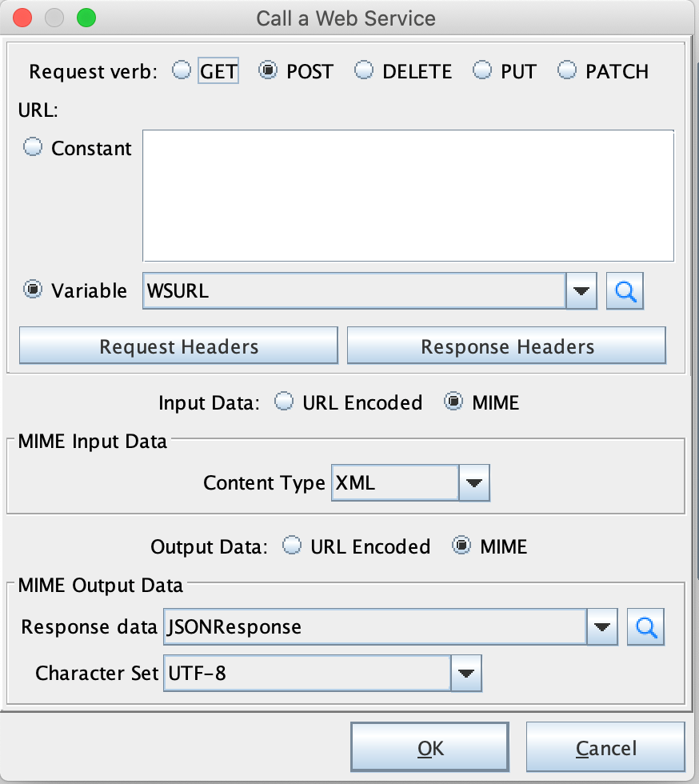Expand the Response data dropdown

tap(601, 627)
